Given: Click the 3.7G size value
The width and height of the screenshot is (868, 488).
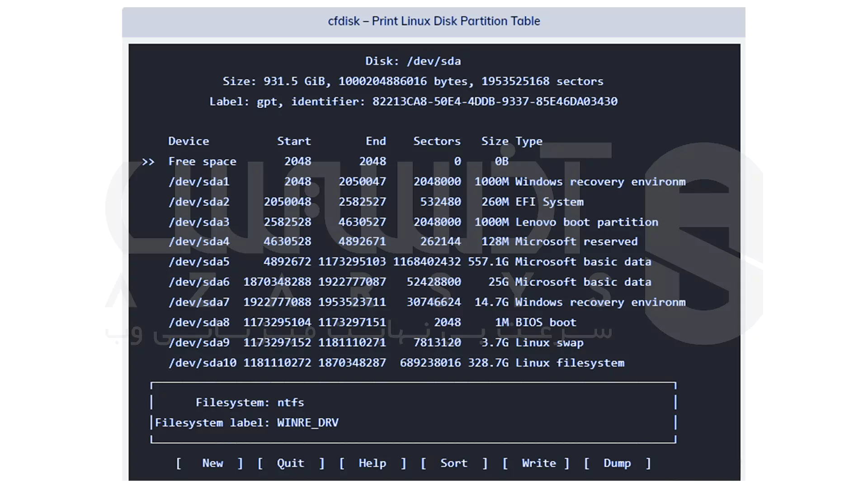Looking at the screenshot, I should click(495, 343).
